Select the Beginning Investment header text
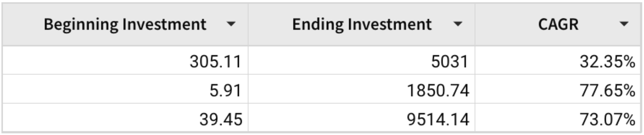The width and height of the screenshot is (644, 135). (x=125, y=24)
